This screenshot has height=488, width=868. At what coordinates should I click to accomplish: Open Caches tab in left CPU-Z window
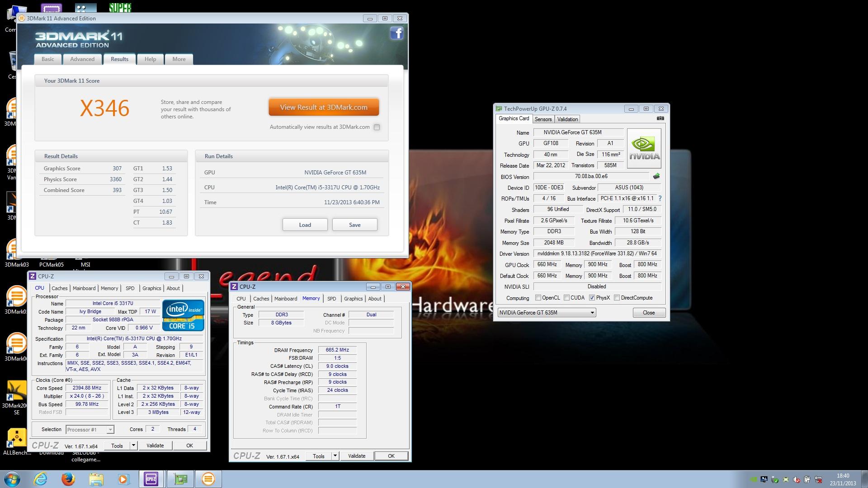click(x=59, y=288)
